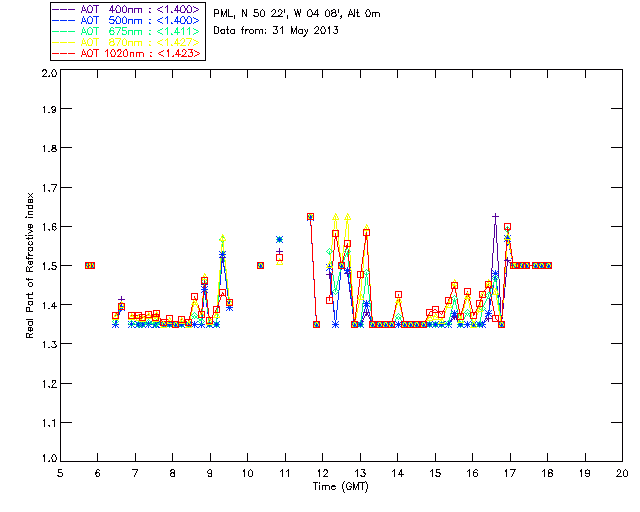Viewport: 640px width, 512px height.
Task: Click the y-axis label 1.3
Action: coord(49,344)
